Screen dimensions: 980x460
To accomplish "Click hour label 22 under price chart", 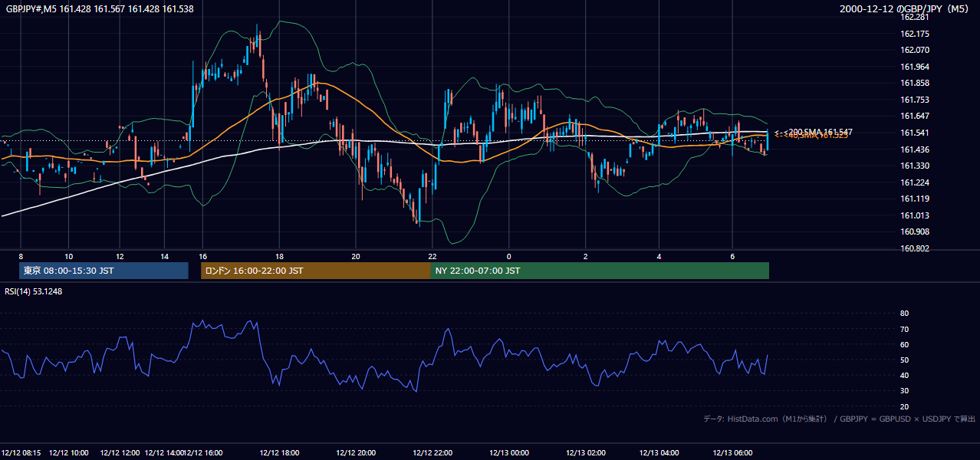I will click(432, 257).
